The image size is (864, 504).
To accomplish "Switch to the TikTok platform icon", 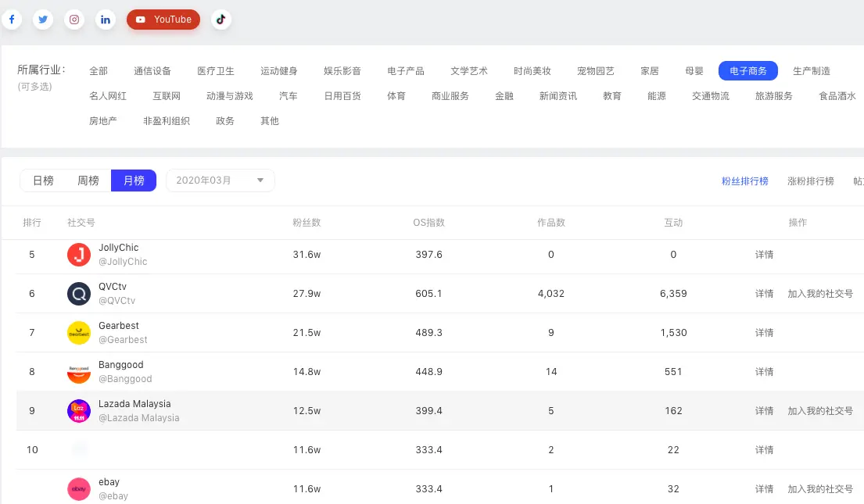I will 221,20.
